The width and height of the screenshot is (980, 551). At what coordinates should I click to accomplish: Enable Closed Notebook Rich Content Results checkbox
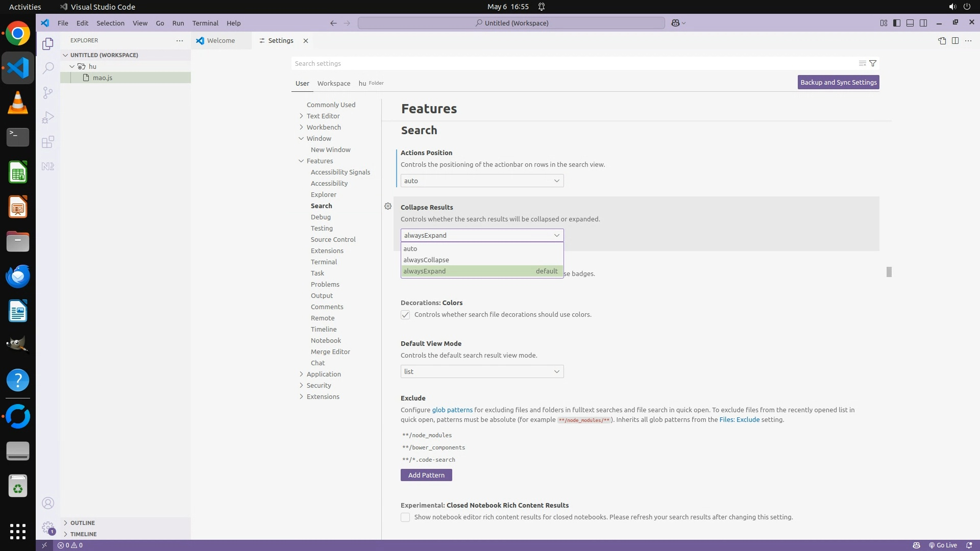tap(405, 517)
